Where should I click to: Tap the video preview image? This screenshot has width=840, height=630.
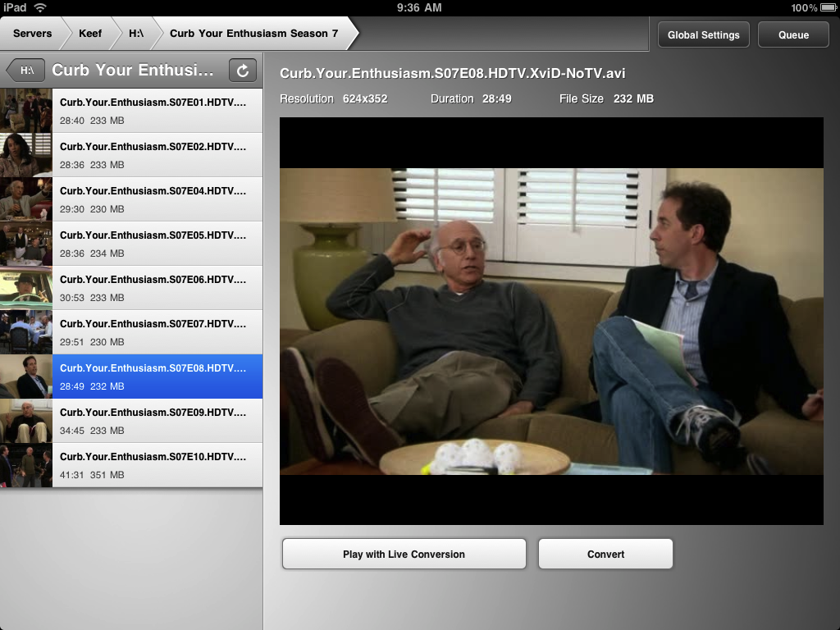[551, 321]
